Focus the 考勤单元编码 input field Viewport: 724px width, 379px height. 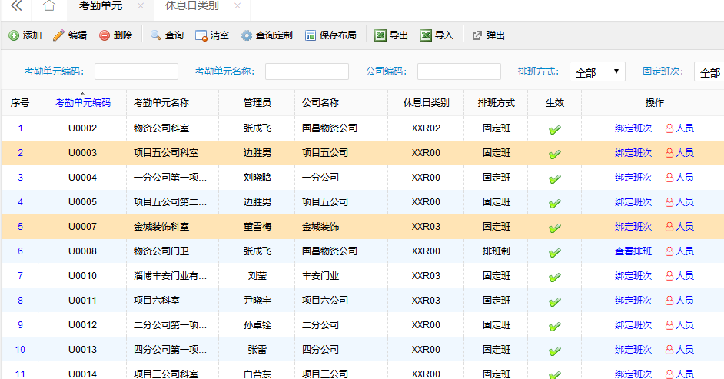point(136,72)
